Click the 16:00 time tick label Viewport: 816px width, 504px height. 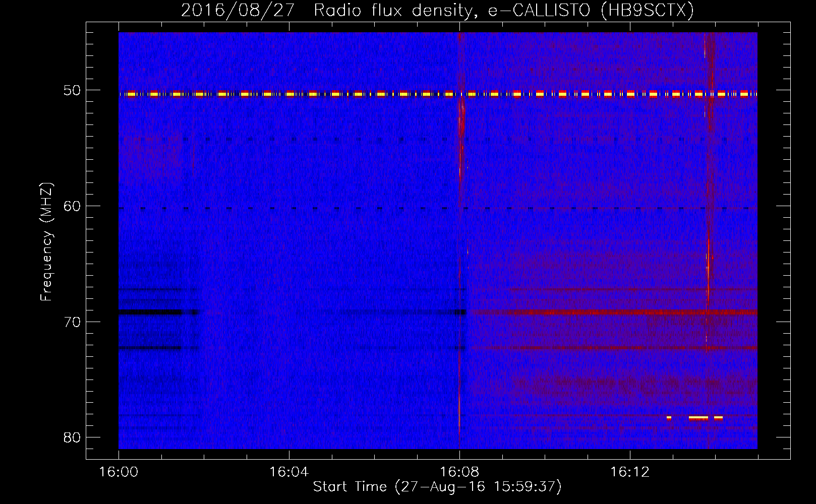(119, 472)
